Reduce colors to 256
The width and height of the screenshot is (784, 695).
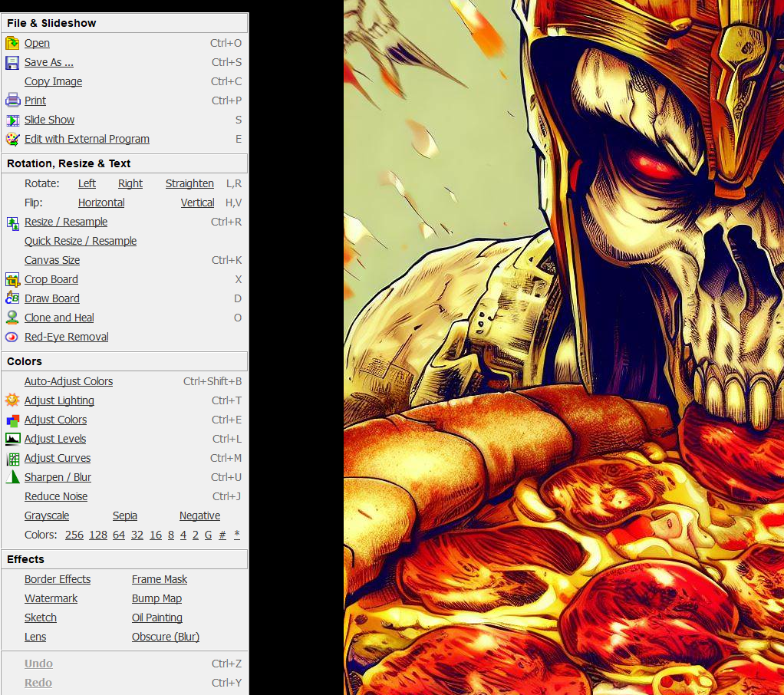pos(74,535)
